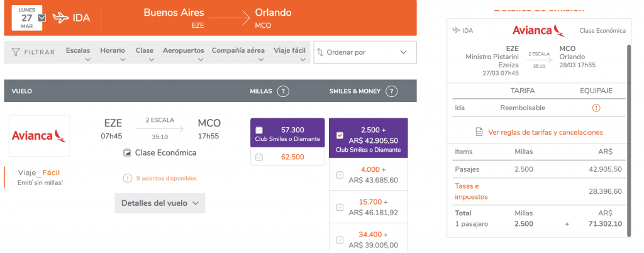Click the document icon beside fare rules

point(479,132)
